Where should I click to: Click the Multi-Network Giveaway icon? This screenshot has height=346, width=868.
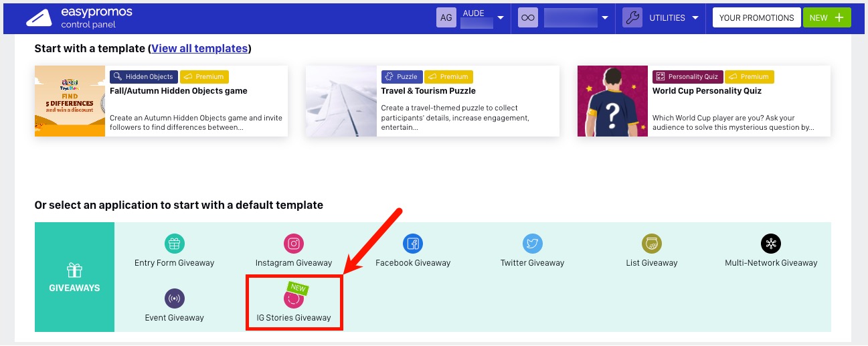click(x=771, y=244)
